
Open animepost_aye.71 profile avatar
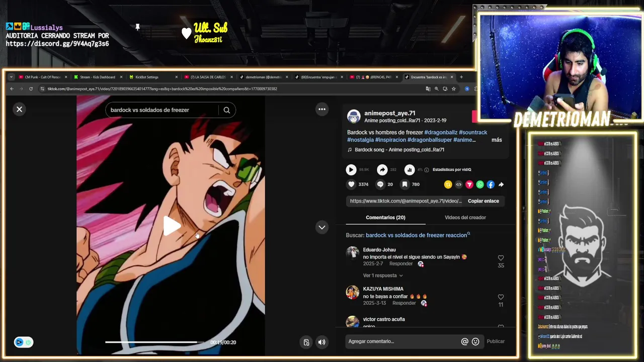[x=354, y=117]
